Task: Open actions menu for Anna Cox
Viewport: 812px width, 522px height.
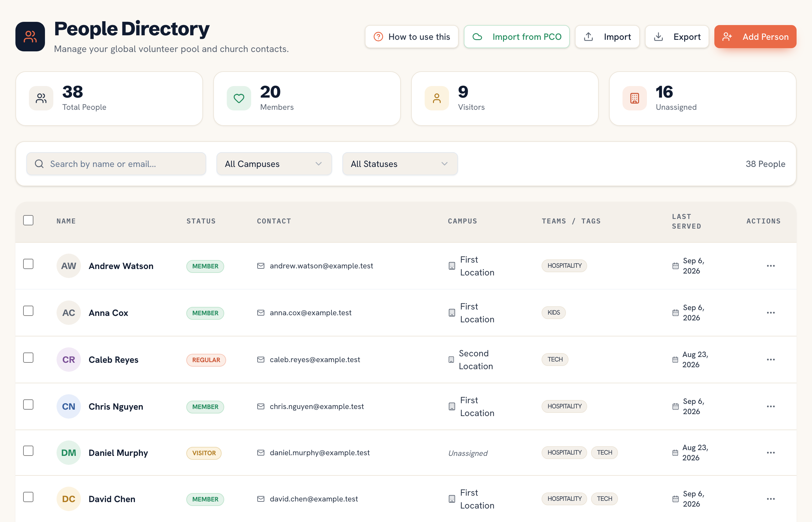Action: (771, 312)
